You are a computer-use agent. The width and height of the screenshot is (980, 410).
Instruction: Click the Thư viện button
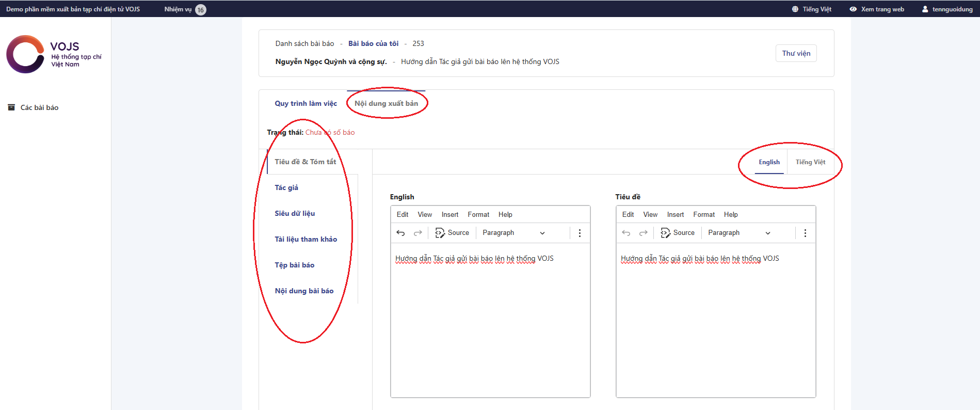[796, 53]
